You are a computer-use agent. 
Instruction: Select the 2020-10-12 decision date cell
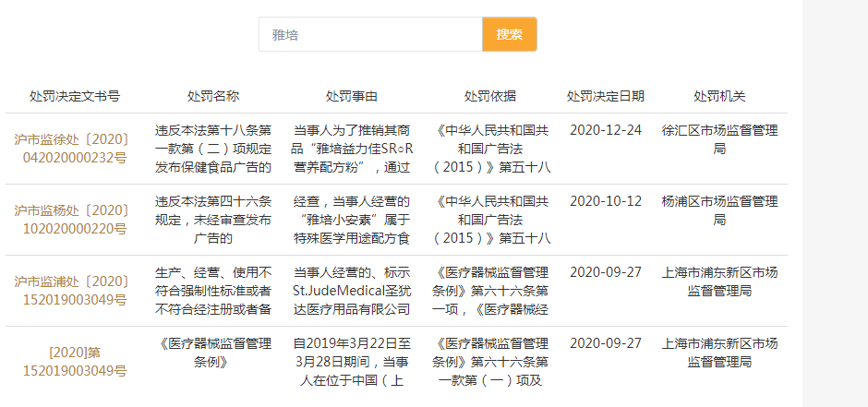[x=606, y=200]
